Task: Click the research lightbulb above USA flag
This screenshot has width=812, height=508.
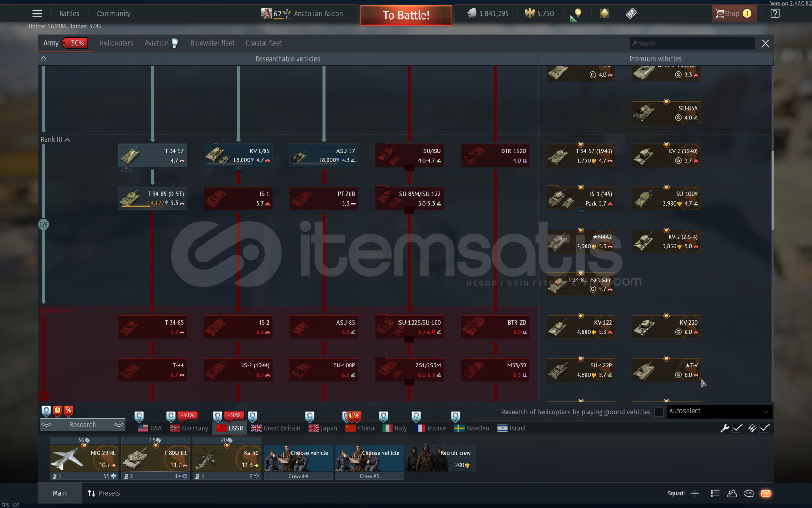Action: (139, 417)
